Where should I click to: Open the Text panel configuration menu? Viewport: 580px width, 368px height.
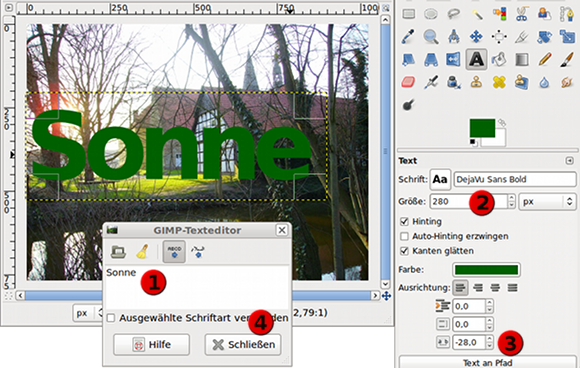point(569,161)
